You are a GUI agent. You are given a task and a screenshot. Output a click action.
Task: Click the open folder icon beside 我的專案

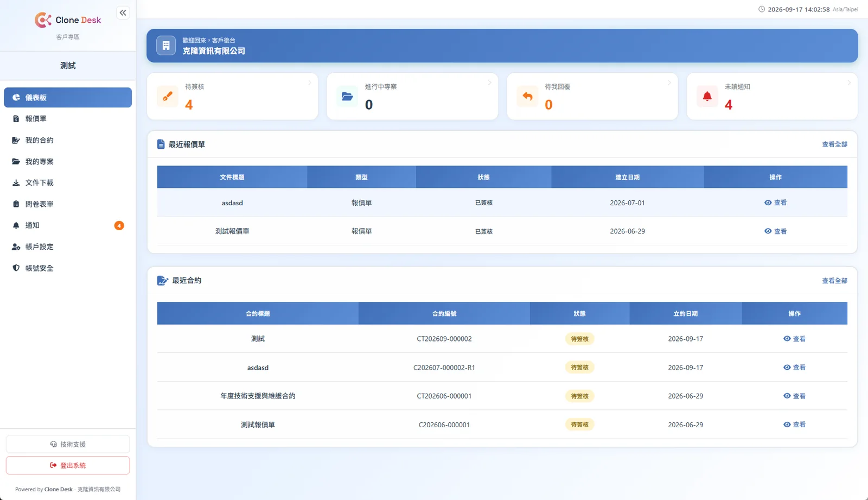(x=16, y=162)
